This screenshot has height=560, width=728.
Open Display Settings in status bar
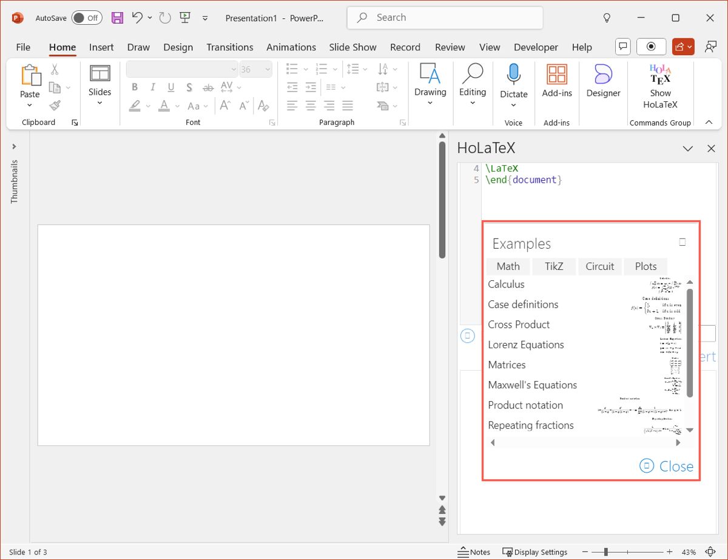(x=534, y=552)
